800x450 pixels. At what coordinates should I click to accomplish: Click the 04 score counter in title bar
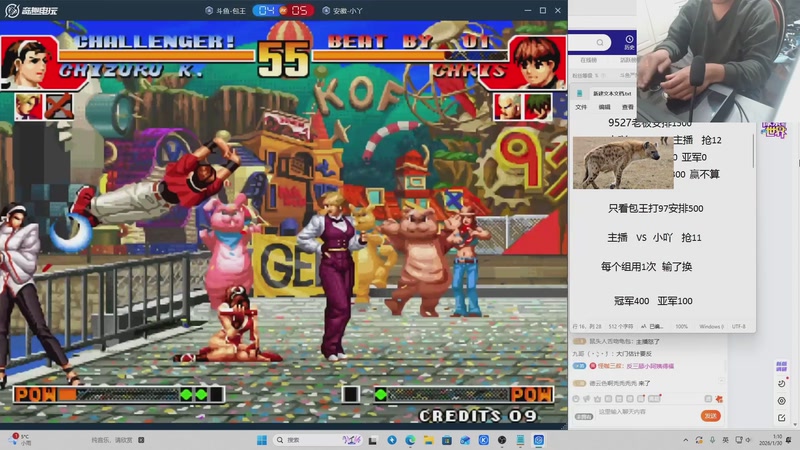266,10
